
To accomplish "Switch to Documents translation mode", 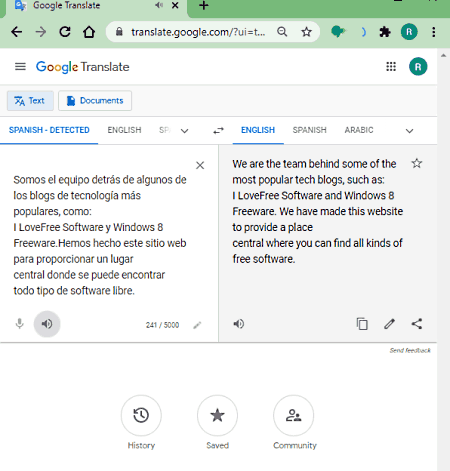I will 95,101.
